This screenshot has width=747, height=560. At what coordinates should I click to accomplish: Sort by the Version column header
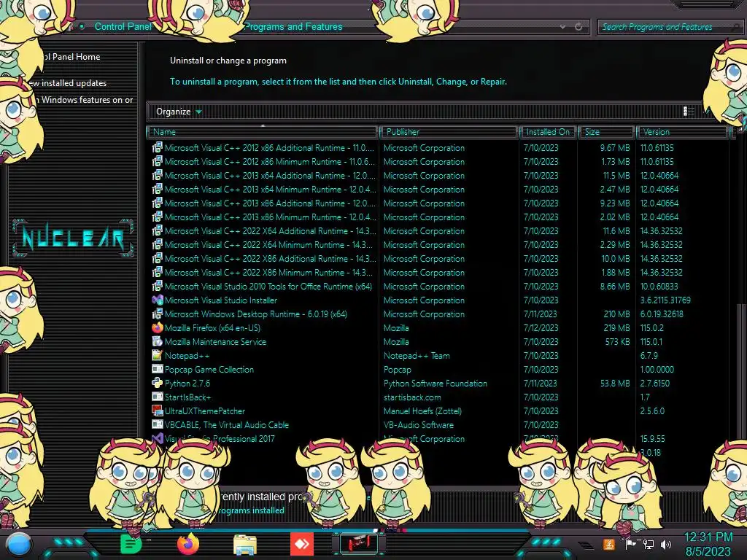tap(682, 132)
